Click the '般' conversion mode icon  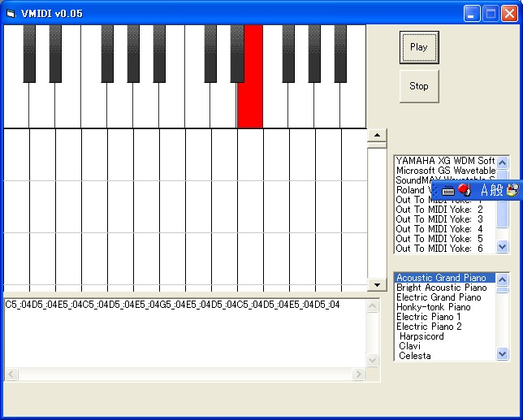[497, 190]
